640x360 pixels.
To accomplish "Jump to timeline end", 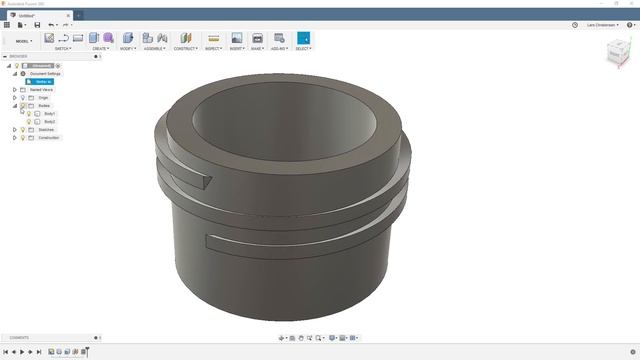I will click(x=39, y=351).
